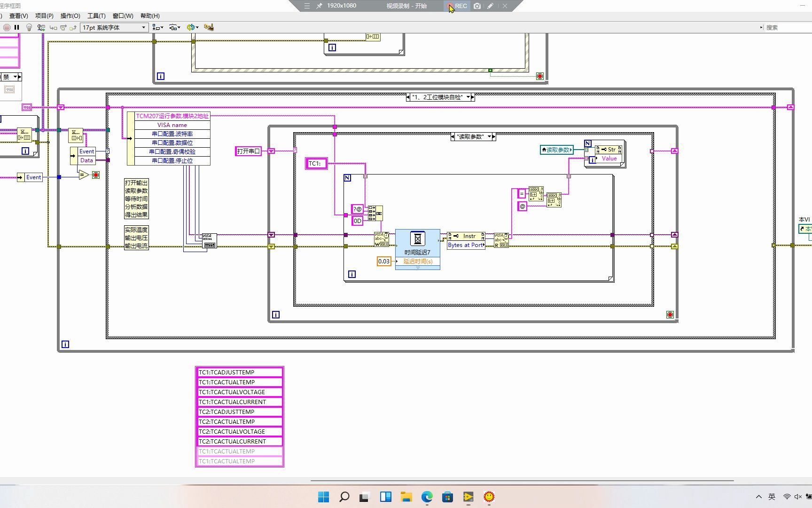Click the 0.03 delay time constant
The width and height of the screenshot is (812, 508).
coord(384,262)
